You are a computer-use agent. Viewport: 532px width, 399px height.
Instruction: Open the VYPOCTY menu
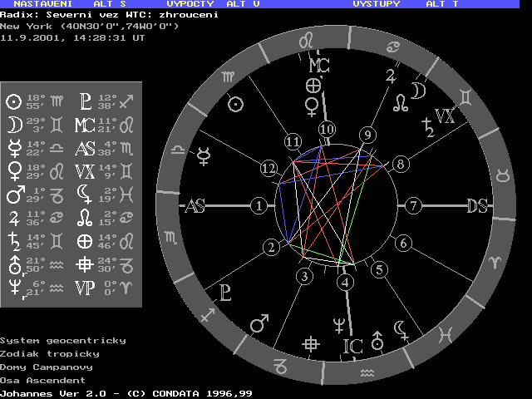click(190, 4)
